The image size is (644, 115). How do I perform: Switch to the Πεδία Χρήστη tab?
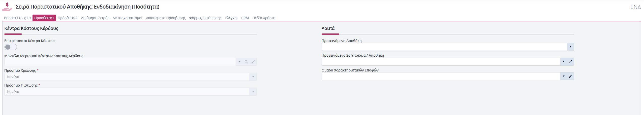click(x=264, y=18)
